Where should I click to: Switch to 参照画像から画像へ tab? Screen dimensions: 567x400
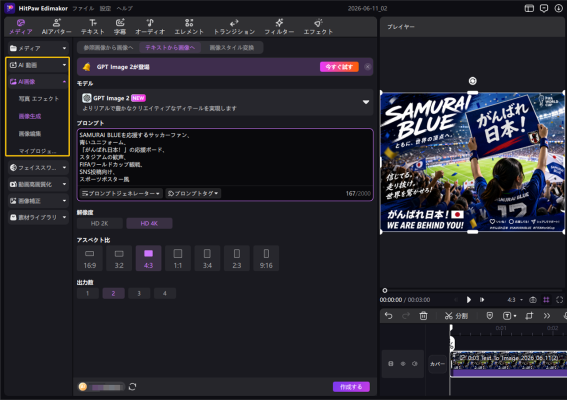(x=108, y=47)
